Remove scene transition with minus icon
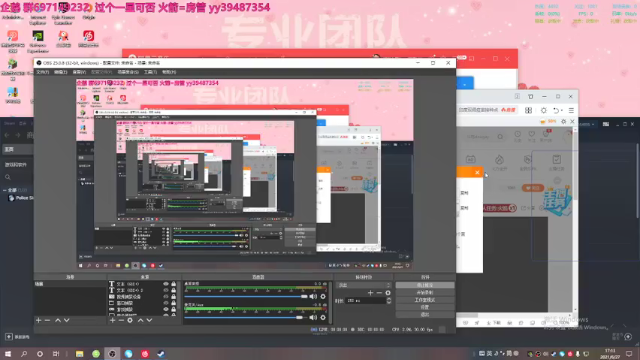Image resolution: width=640 pixels, height=360 pixels. pos(379,293)
